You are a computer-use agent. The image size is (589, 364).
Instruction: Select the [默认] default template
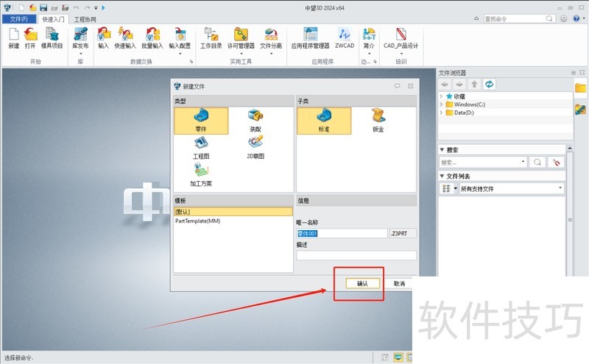point(233,212)
